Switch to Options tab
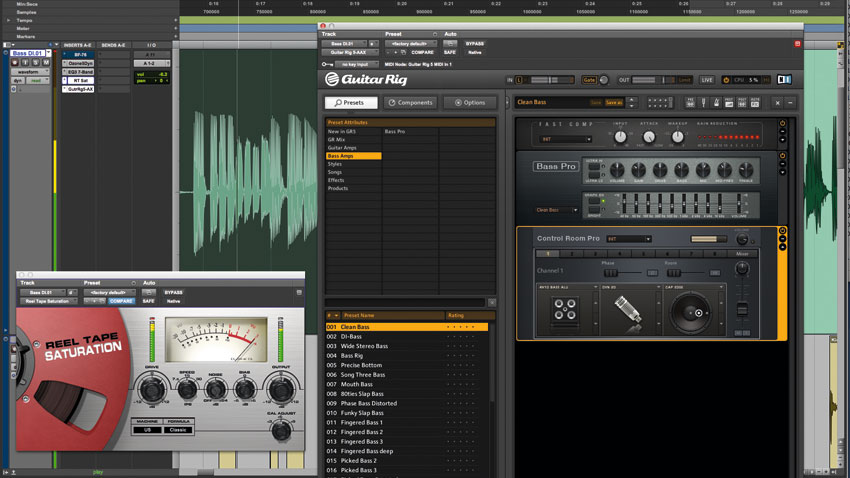The width and height of the screenshot is (850, 478). click(x=469, y=102)
